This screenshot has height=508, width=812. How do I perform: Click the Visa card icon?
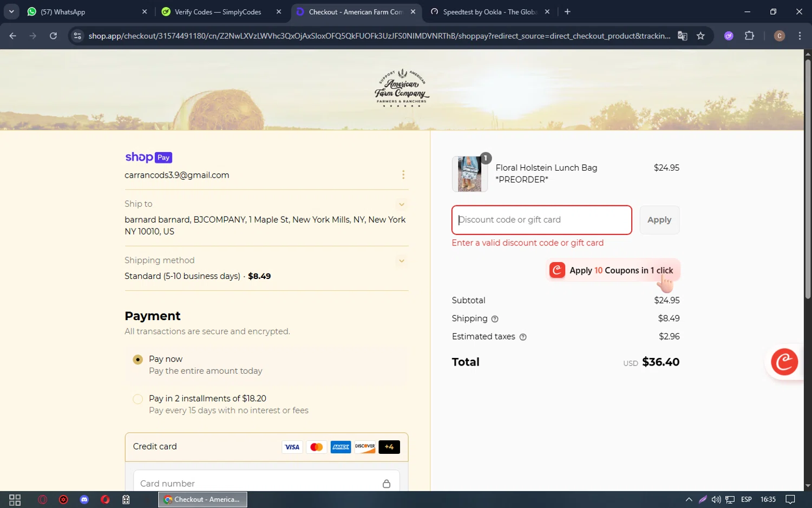coord(292,447)
